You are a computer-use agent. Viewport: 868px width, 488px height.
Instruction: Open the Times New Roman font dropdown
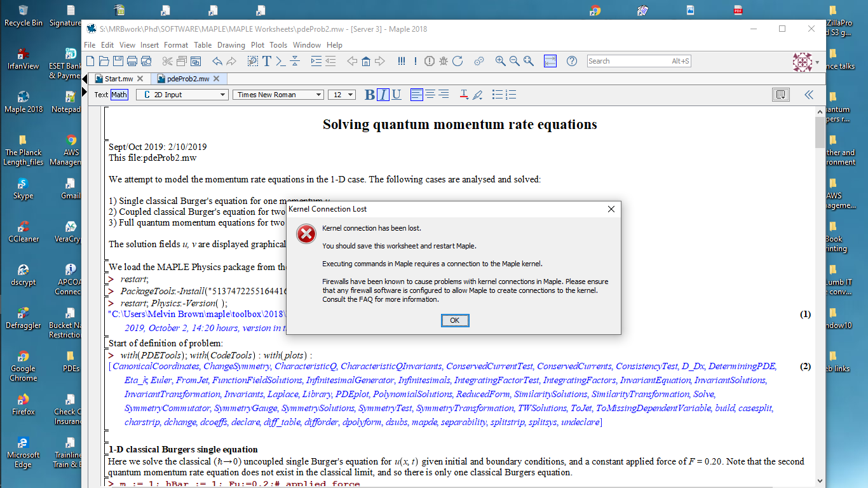click(x=278, y=95)
